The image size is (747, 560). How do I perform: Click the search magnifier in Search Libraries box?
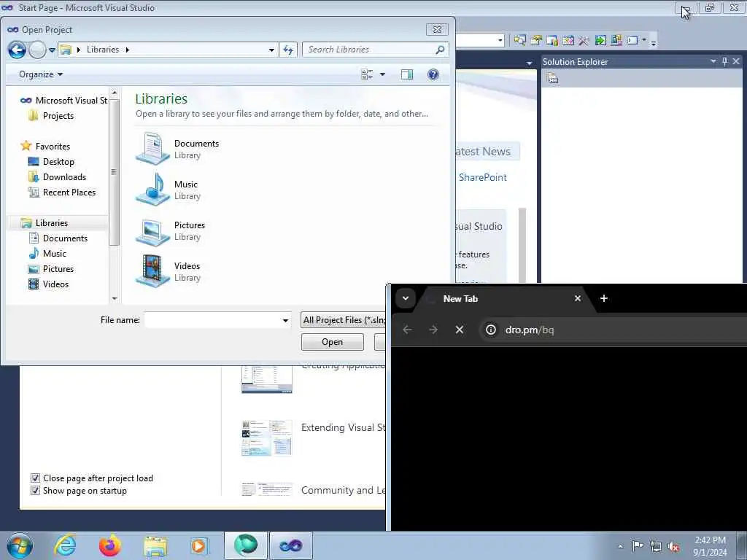(x=440, y=50)
